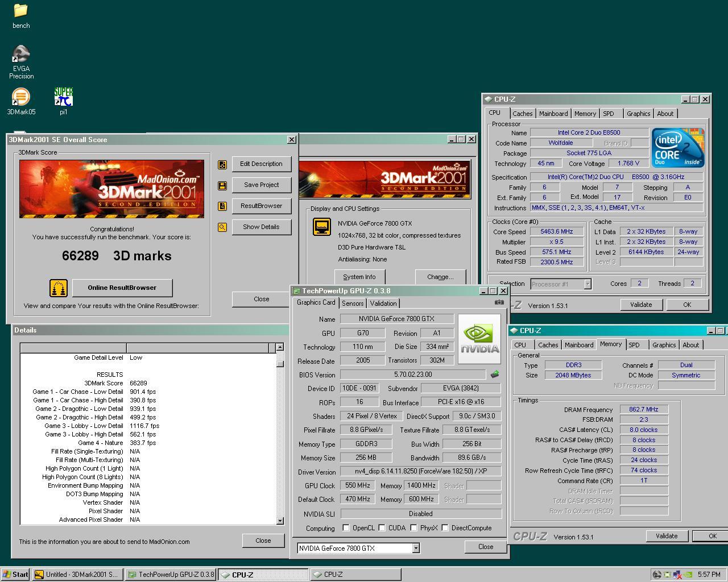Click System Info button
This screenshot has height=582, width=728.
click(359, 277)
